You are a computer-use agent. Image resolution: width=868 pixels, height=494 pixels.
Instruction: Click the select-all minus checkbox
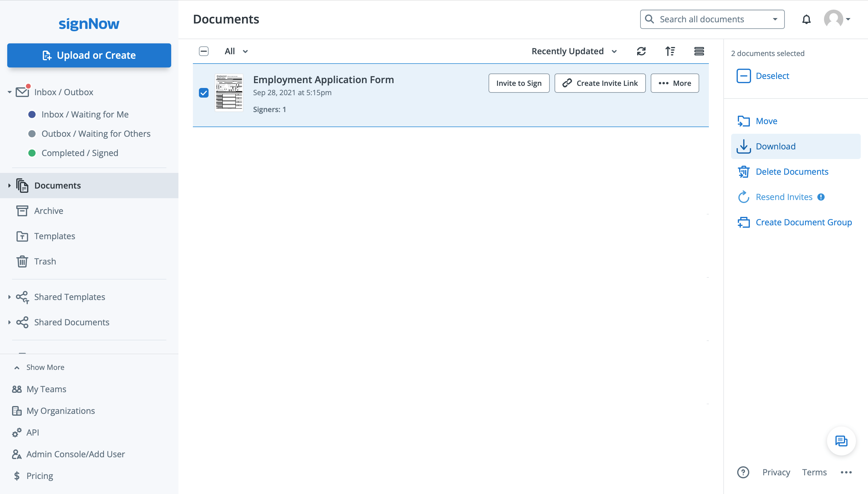[x=204, y=51]
